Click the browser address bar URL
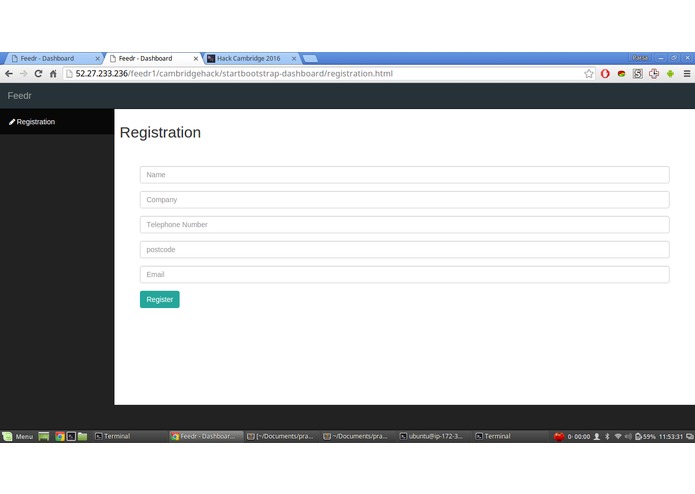 pos(234,74)
